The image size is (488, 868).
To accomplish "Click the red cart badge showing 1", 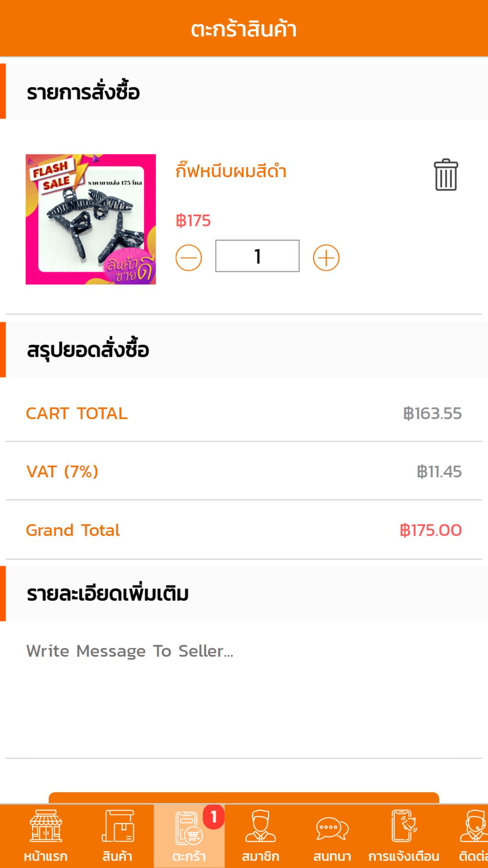I will [214, 817].
